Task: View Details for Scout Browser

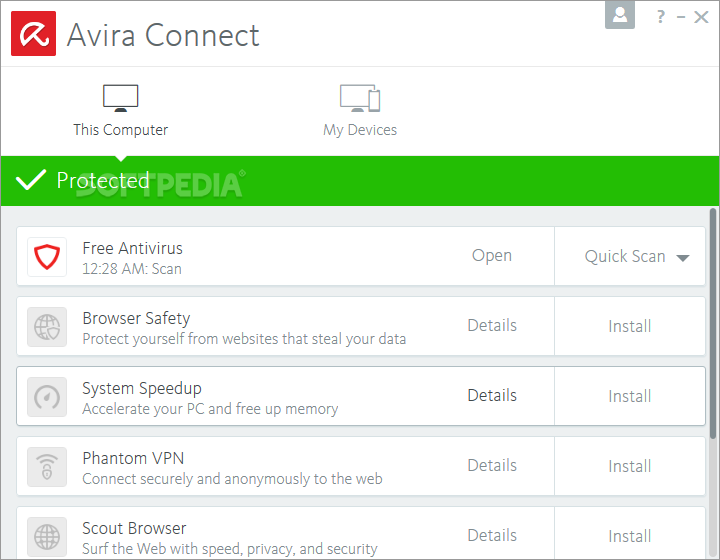Action: (x=492, y=536)
